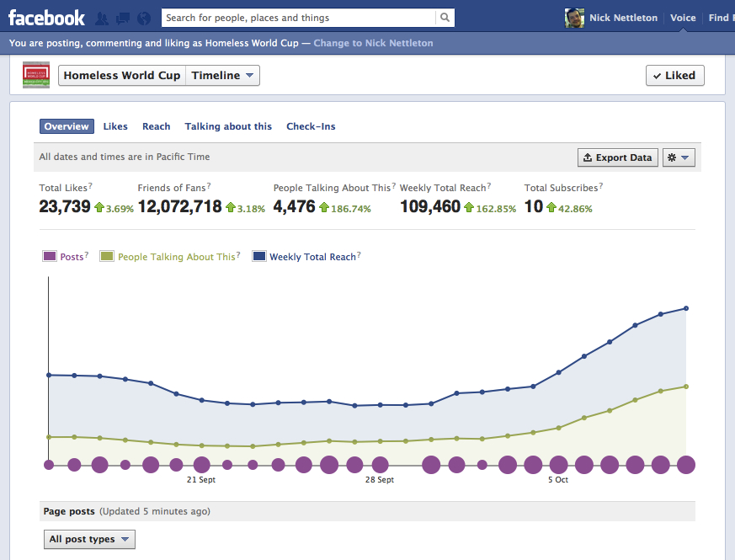Open the Check-Ins tab

311,126
